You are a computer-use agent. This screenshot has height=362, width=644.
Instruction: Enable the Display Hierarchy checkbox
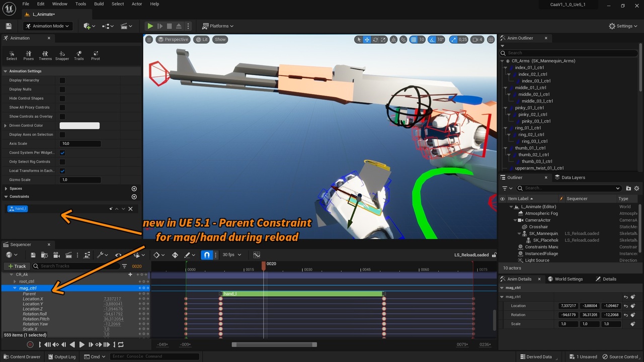[62, 80]
